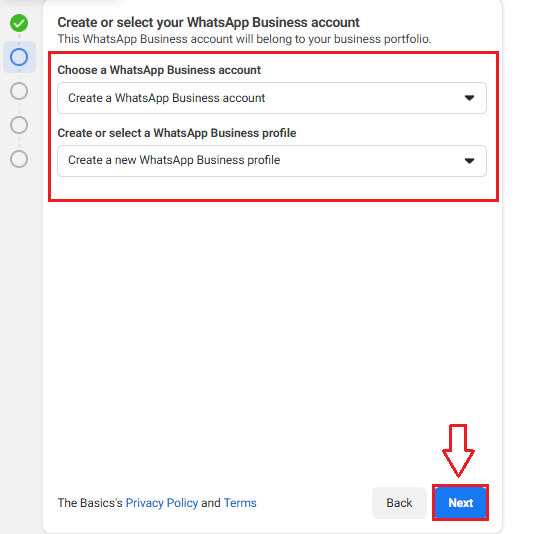552x534 pixels.
Task: Click the 'Create or select your WhatsApp Business account' heading
Action: [208, 23]
